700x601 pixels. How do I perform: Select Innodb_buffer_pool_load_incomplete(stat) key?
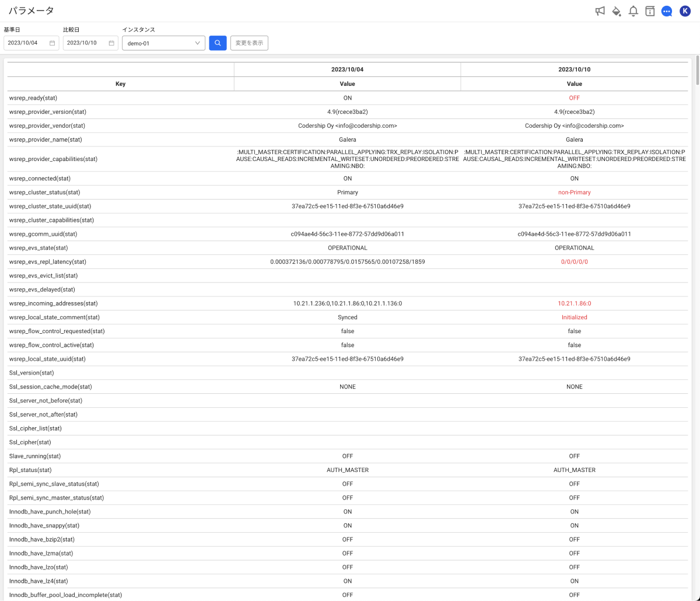[66, 595]
